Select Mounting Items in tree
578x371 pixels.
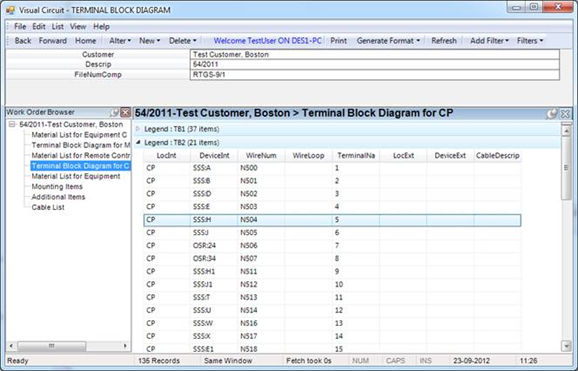point(57,186)
